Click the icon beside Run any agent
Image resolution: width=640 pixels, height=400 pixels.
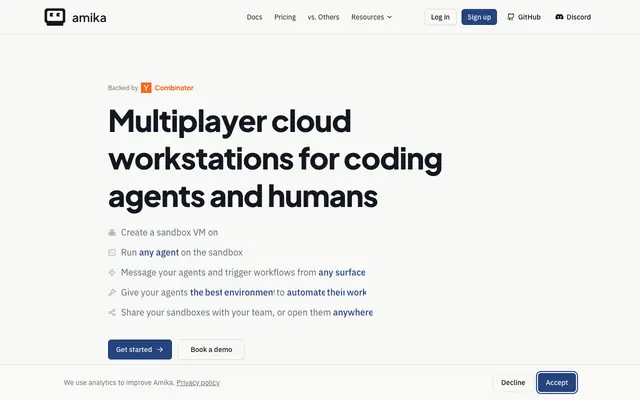pyautogui.click(x=112, y=253)
